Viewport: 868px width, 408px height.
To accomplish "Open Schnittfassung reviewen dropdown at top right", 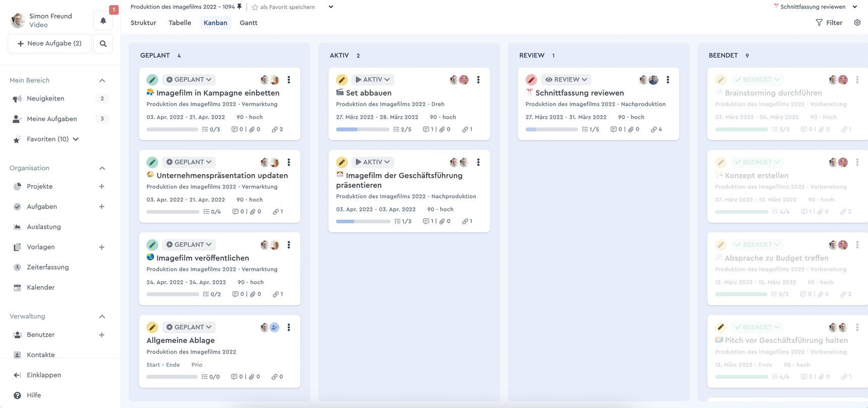I will pyautogui.click(x=855, y=7).
